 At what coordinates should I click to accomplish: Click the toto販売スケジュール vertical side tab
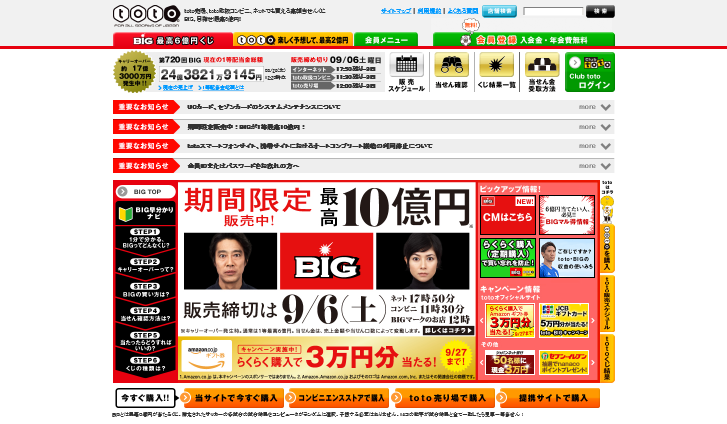point(607,303)
